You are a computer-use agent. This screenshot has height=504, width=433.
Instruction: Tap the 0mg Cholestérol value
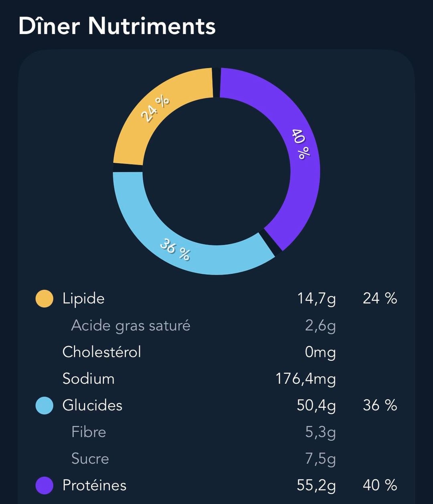[320, 352]
